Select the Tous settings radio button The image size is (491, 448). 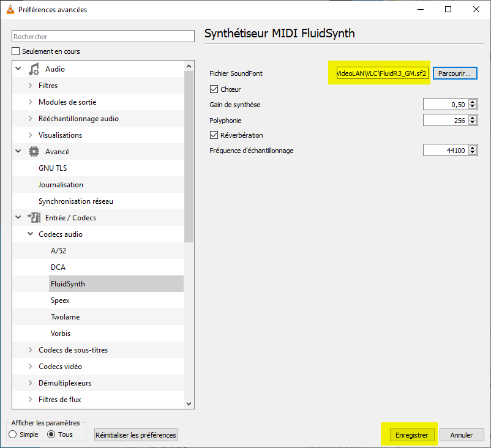click(x=51, y=435)
